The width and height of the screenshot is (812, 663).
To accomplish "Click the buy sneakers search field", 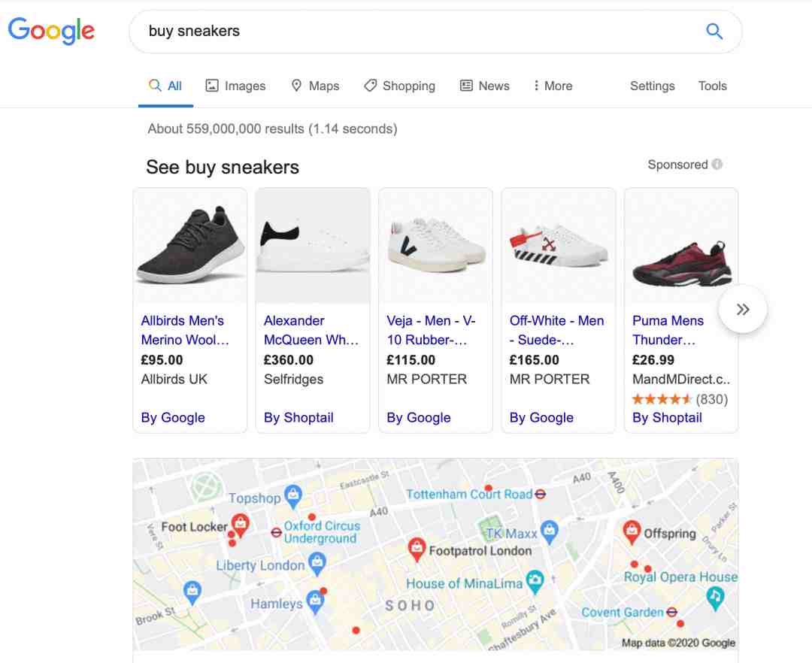I will 425,32.
